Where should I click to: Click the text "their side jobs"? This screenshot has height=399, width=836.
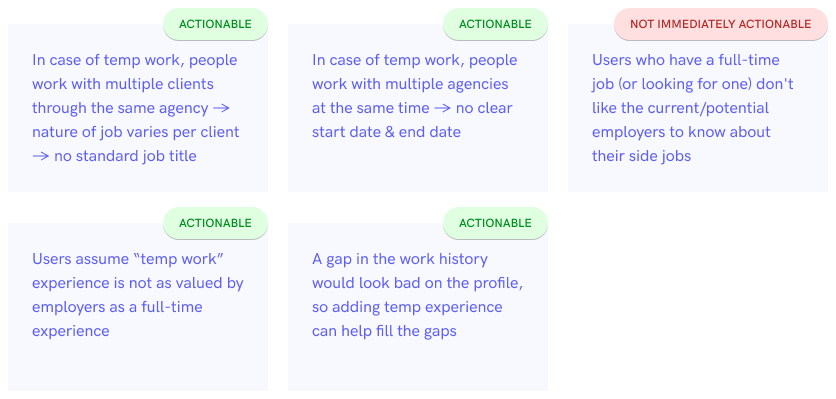point(641,156)
